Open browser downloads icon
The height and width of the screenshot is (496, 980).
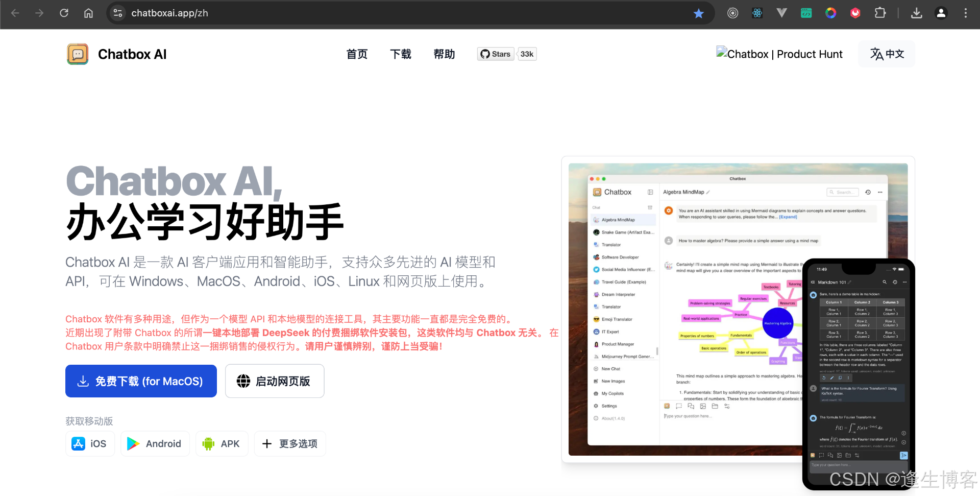tap(917, 13)
